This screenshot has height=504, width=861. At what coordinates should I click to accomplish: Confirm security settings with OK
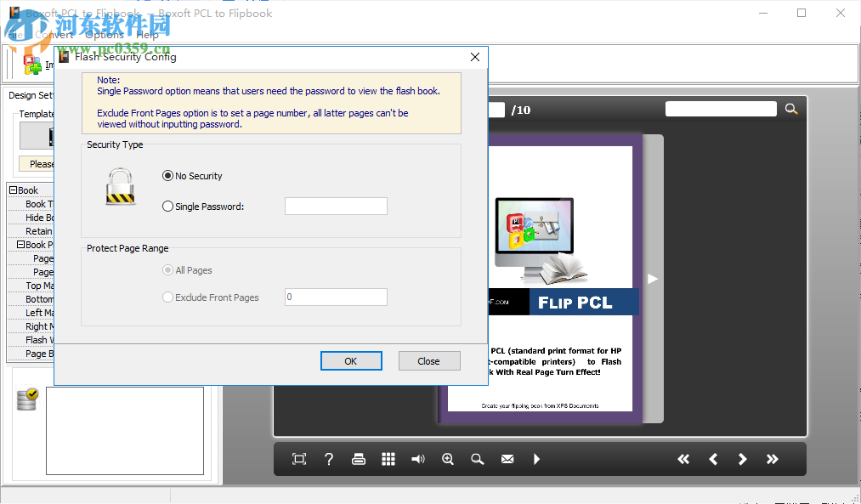[x=351, y=360]
